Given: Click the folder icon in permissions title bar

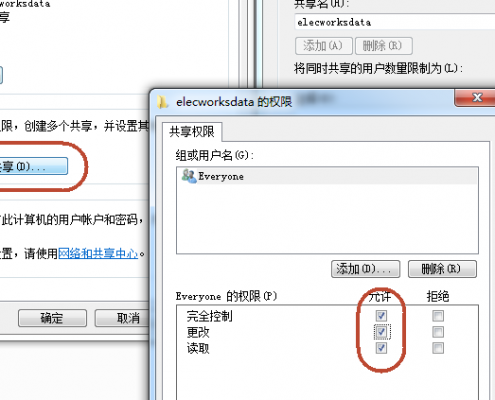Looking at the screenshot, I should [x=162, y=102].
